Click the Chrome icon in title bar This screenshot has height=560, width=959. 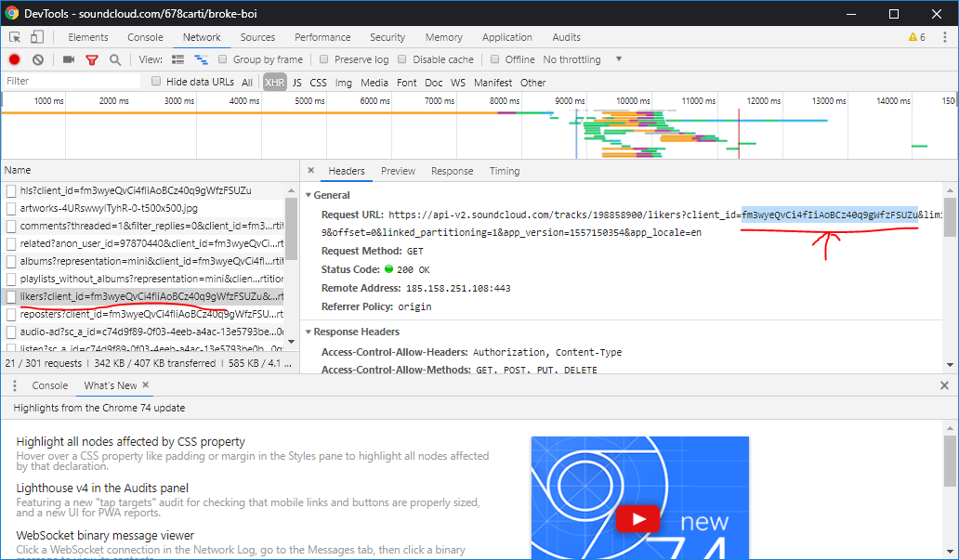[12, 13]
